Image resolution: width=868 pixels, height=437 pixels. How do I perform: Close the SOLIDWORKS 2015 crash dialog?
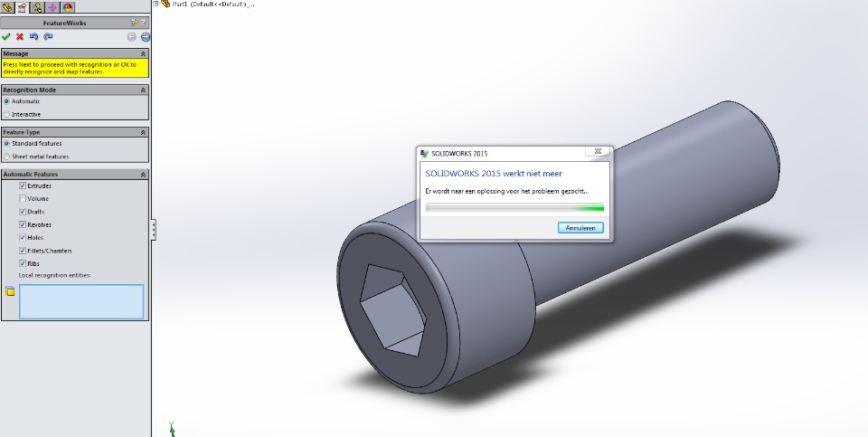click(598, 151)
